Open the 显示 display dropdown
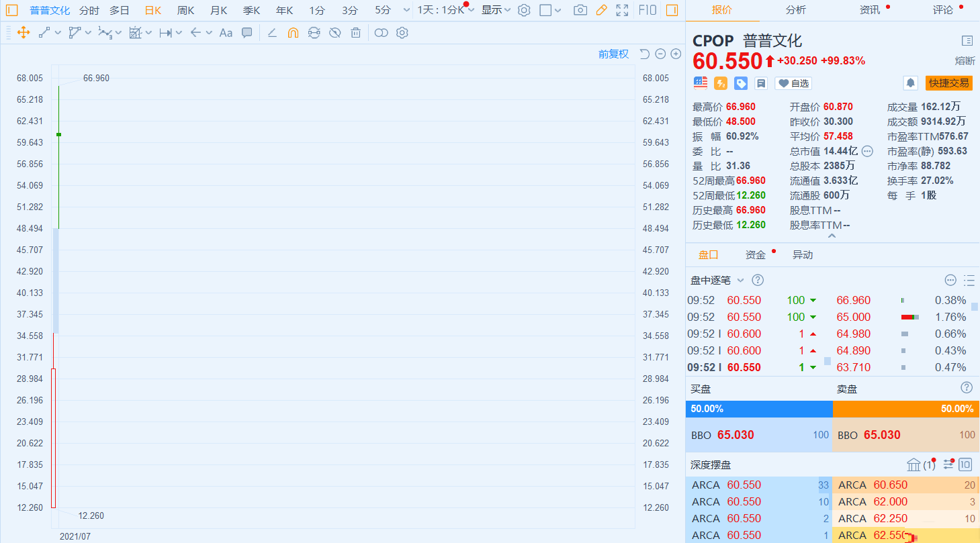Image resolution: width=980 pixels, height=543 pixels. click(x=496, y=10)
